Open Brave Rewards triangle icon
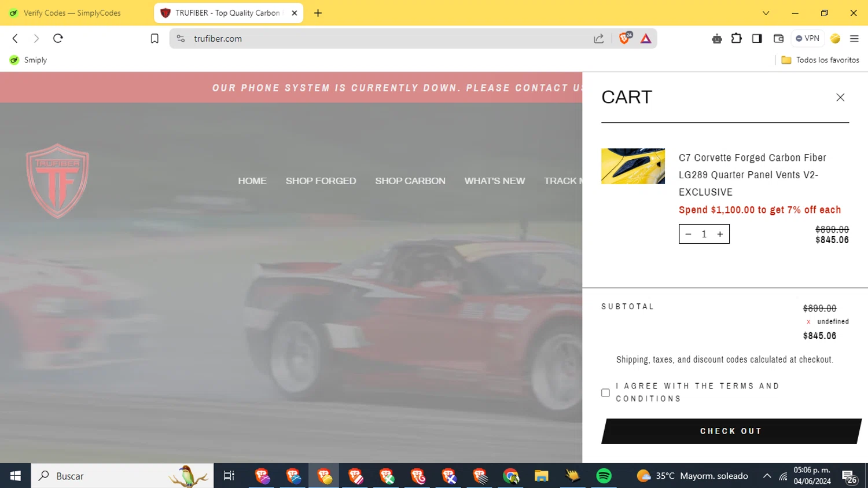868x488 pixels. (x=646, y=39)
